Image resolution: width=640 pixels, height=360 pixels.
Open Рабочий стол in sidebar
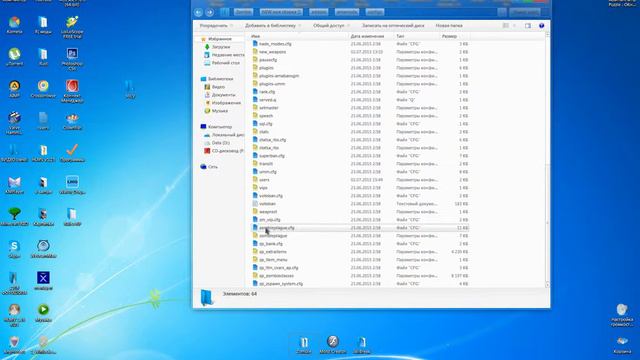(222, 63)
